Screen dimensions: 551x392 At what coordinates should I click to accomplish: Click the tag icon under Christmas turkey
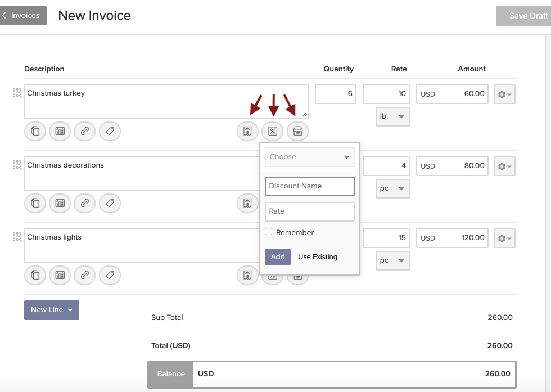coord(110,131)
